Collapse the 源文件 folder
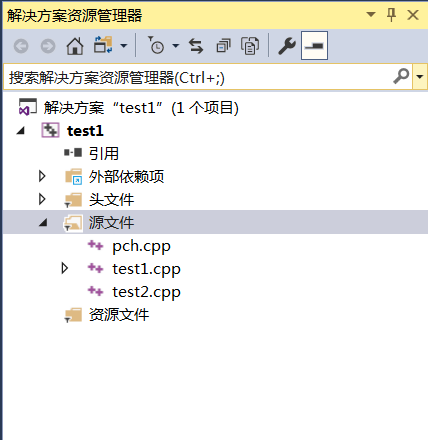The height and width of the screenshot is (440, 428). tap(43, 222)
